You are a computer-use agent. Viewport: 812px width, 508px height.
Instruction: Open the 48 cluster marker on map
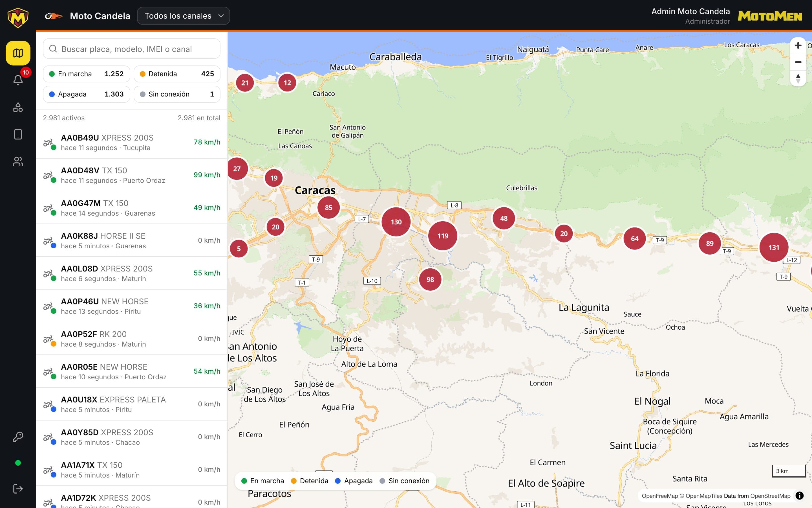point(504,218)
